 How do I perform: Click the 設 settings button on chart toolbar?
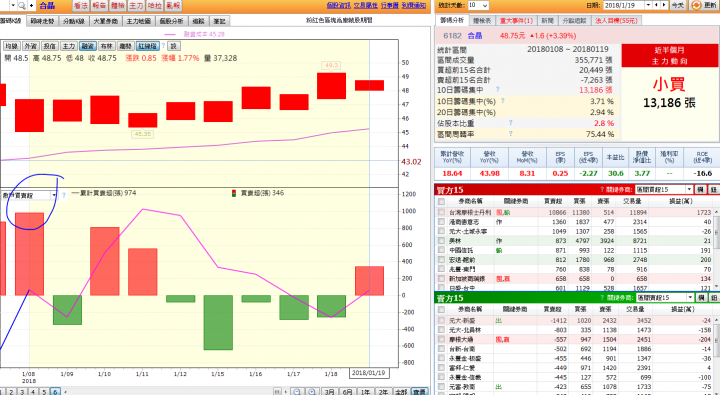pos(174,46)
